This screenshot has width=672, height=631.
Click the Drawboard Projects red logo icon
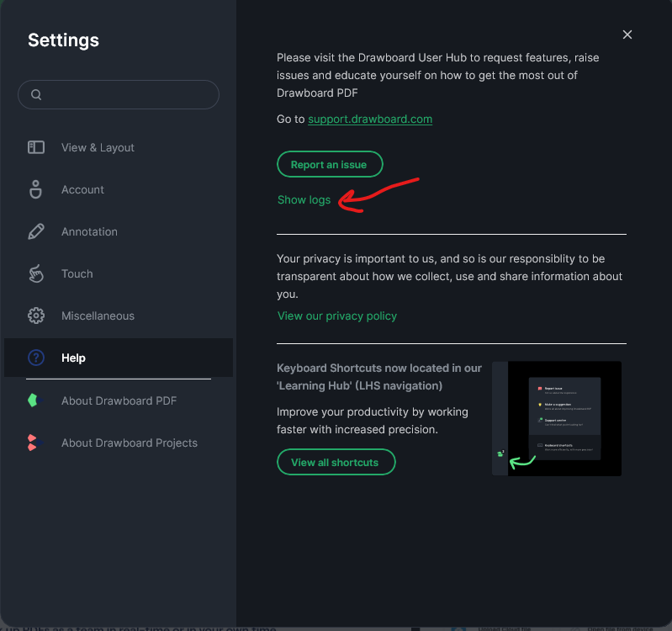coord(34,443)
